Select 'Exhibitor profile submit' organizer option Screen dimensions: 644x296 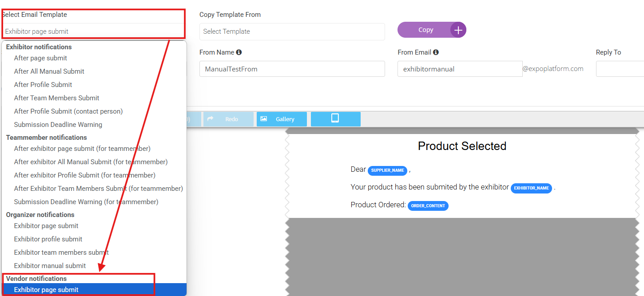(x=48, y=239)
